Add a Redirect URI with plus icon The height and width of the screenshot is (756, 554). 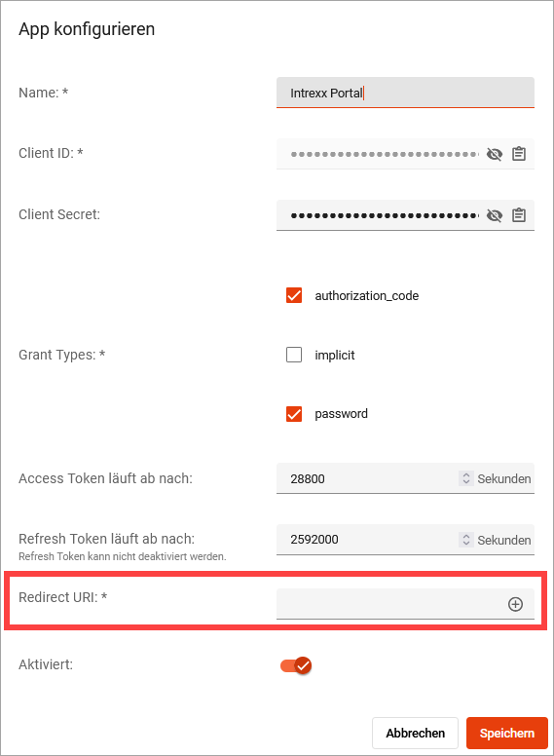[515, 604]
